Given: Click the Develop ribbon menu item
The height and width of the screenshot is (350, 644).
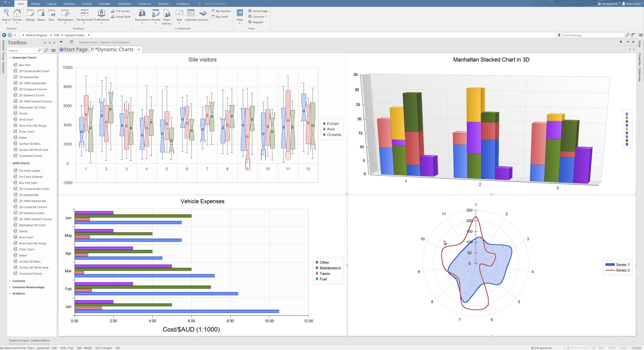Looking at the screenshot, I should tap(69, 4).
